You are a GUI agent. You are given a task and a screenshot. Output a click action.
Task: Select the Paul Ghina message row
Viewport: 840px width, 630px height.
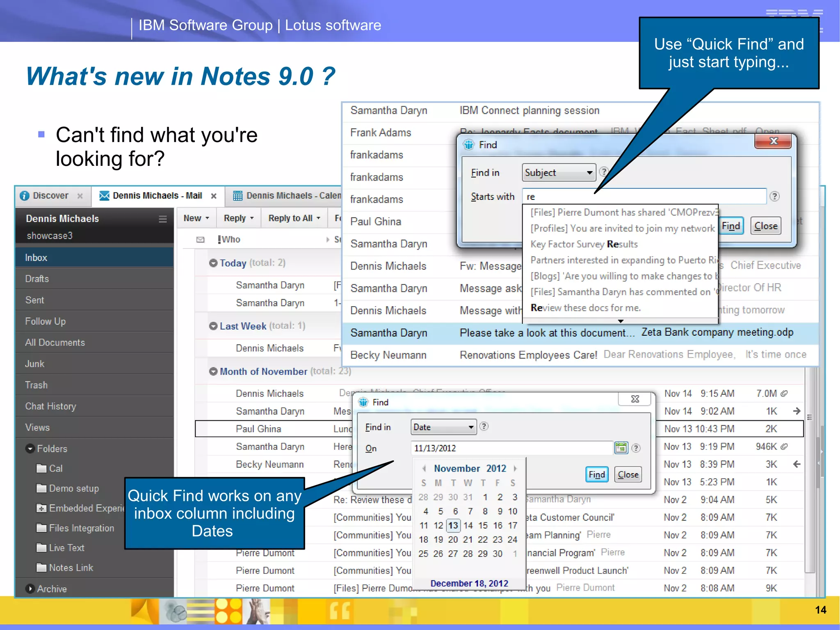[499, 429]
